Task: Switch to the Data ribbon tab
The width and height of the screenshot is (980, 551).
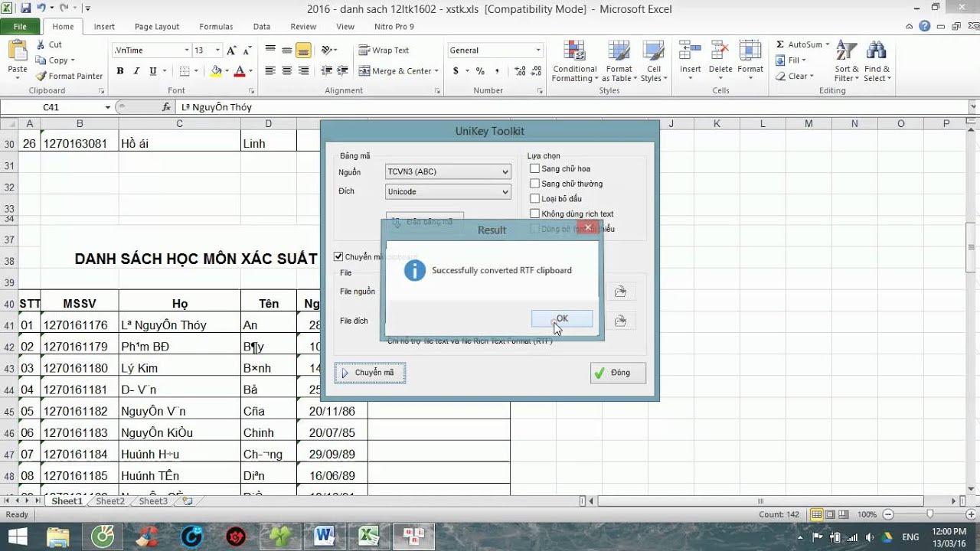Action: click(x=262, y=26)
